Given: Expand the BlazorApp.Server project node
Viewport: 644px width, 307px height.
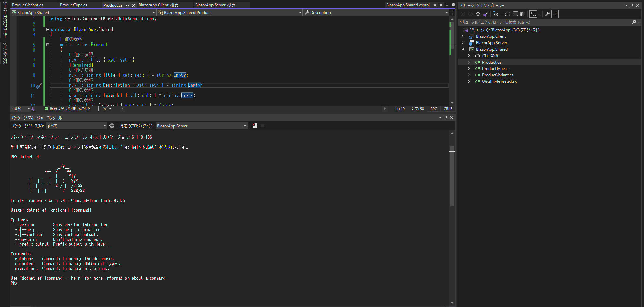Looking at the screenshot, I should pyautogui.click(x=463, y=43).
